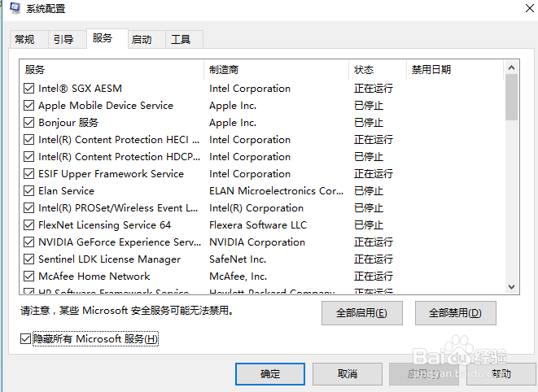
Task: Click Intel(R) Corporation manufacturer cell
Action: pyautogui.click(x=256, y=208)
